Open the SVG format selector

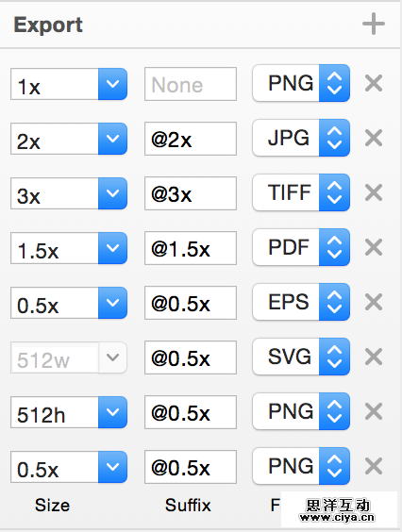point(301,357)
